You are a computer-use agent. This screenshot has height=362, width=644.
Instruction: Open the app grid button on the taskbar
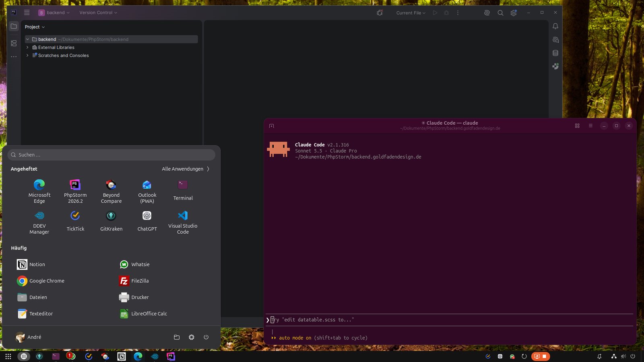pyautogui.click(x=8, y=356)
